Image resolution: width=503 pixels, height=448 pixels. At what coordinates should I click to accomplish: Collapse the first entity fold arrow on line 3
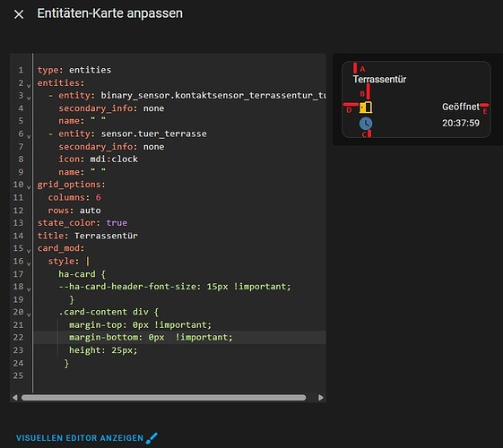[29, 98]
